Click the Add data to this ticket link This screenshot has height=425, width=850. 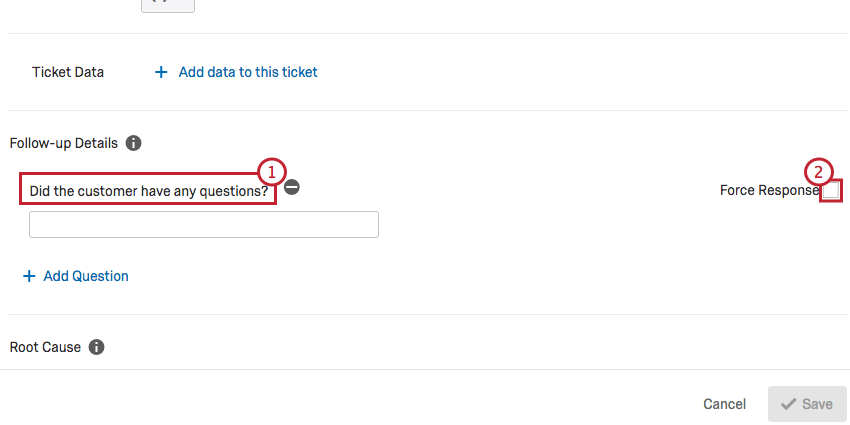248,72
